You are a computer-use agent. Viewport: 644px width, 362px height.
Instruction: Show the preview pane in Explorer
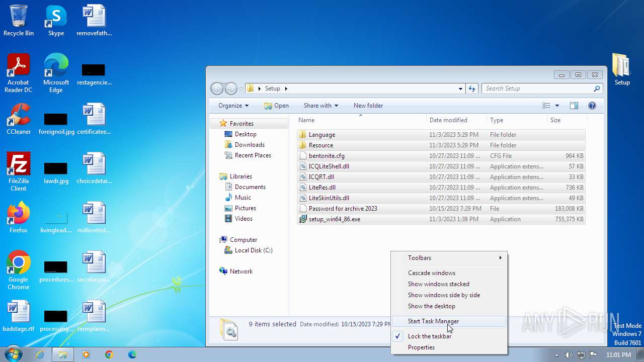(x=574, y=106)
